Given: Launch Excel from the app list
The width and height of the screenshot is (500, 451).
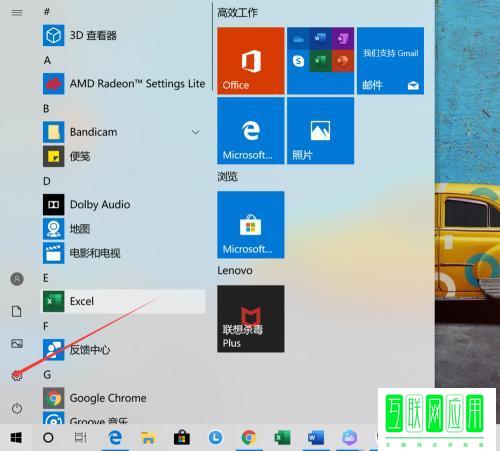Looking at the screenshot, I should [x=123, y=301].
